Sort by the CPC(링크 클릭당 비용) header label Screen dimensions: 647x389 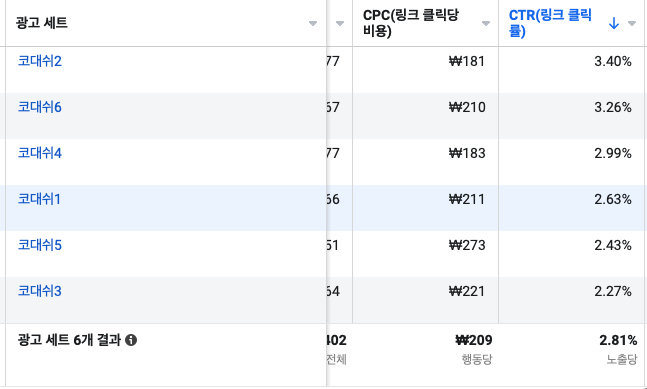tap(411, 23)
